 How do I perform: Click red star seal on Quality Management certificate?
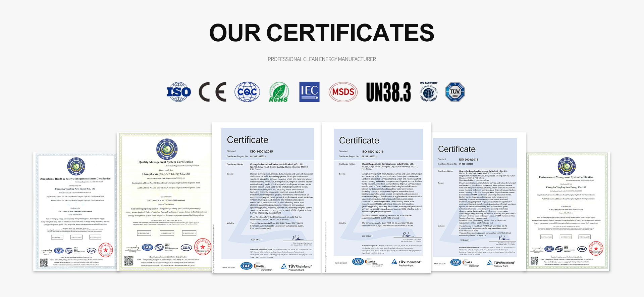(x=203, y=247)
